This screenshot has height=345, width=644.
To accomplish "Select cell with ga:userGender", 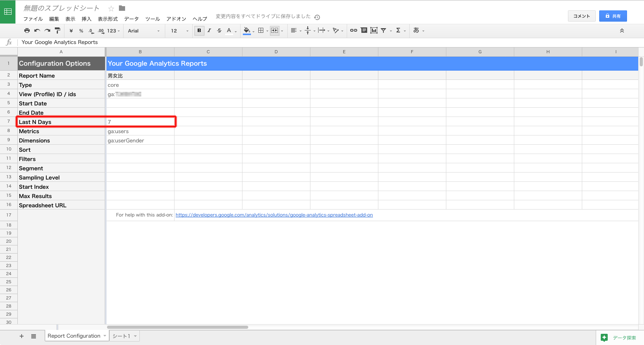I will (140, 140).
